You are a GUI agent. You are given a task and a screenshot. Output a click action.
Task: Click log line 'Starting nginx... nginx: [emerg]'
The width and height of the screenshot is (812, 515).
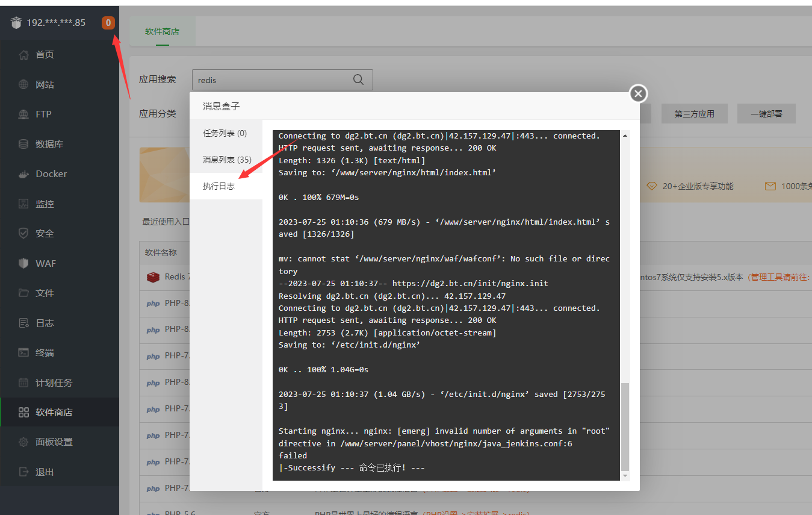[444, 431]
